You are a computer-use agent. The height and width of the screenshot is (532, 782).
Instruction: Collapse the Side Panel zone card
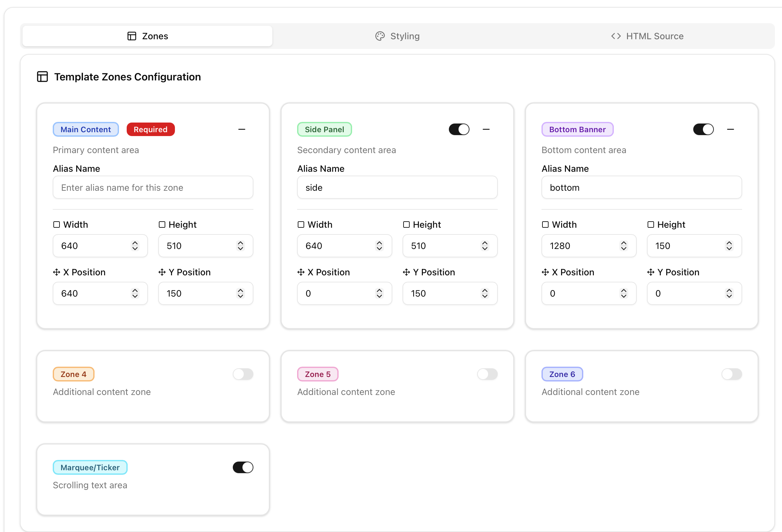click(486, 129)
